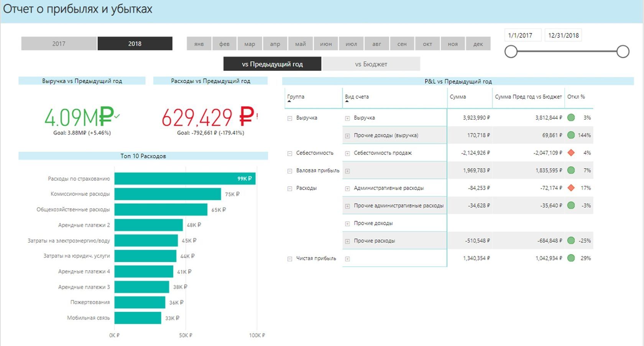This screenshot has width=644, height=346.
Task: Sort by the Сумма column header
Action: 458,97
